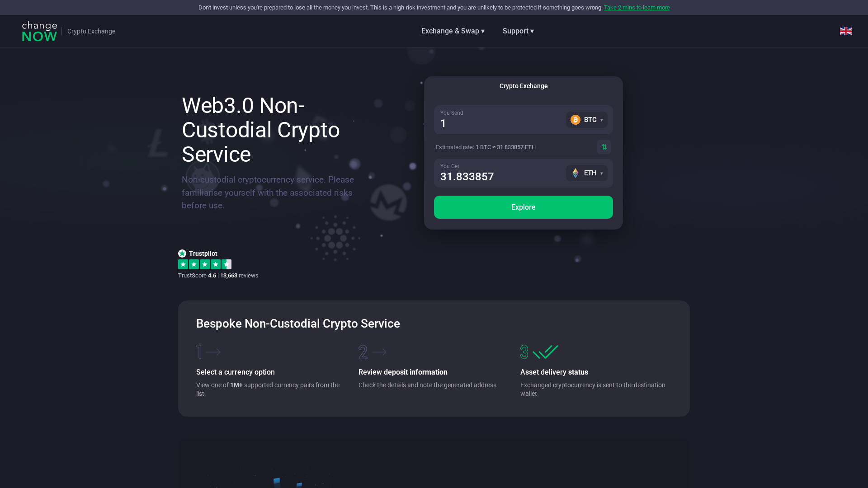
Task: Click the 'Review deposit information' heading
Action: point(403,372)
